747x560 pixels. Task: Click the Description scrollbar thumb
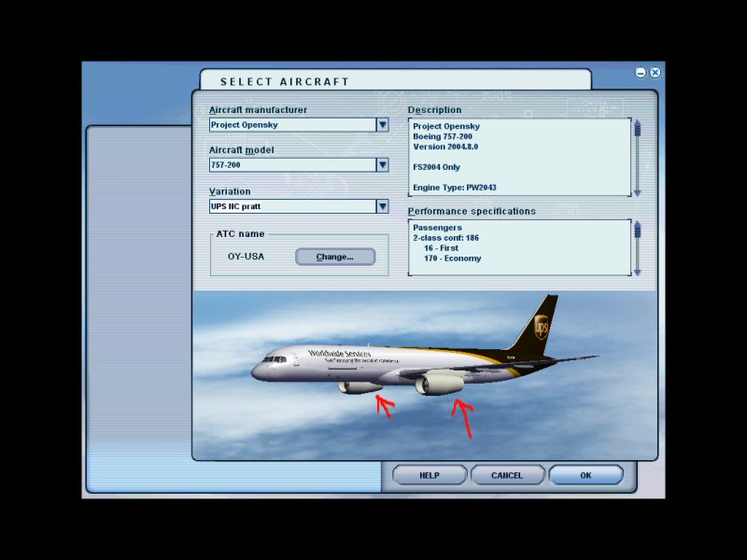(638, 129)
